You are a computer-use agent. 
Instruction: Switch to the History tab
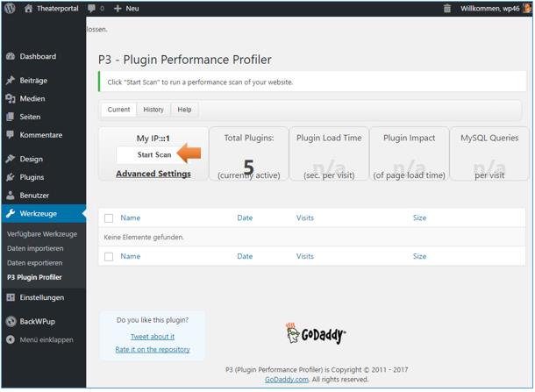click(x=153, y=110)
